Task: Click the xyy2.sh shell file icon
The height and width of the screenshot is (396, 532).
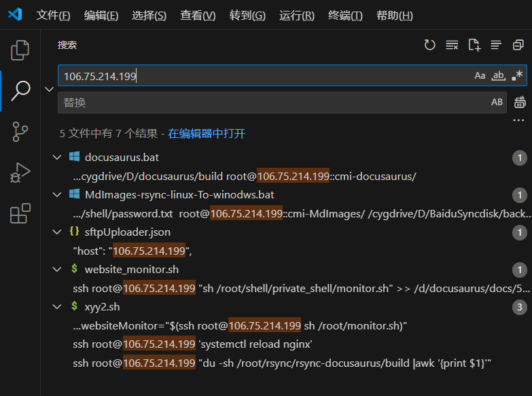Action: (x=74, y=306)
